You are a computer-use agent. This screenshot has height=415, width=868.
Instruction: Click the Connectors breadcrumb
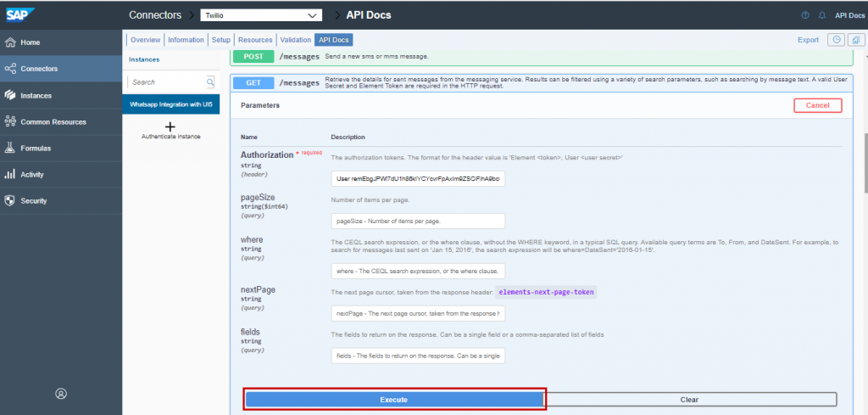(155, 15)
